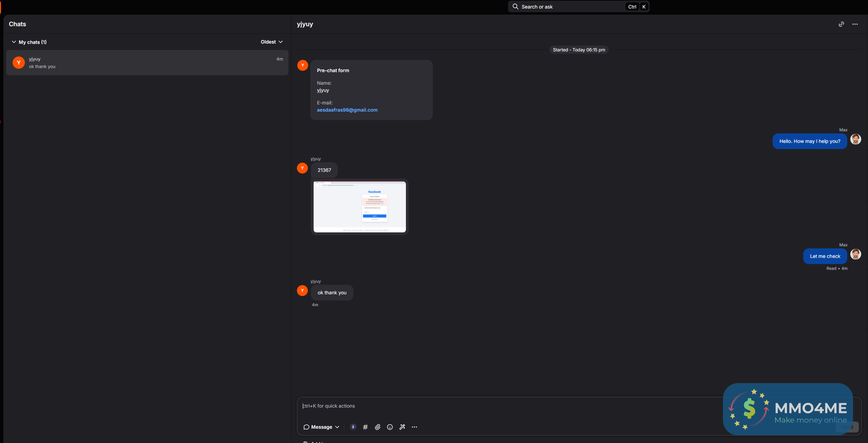Click the 'ok thank you' message bubble
This screenshot has width=868, height=443.
pyautogui.click(x=332, y=293)
